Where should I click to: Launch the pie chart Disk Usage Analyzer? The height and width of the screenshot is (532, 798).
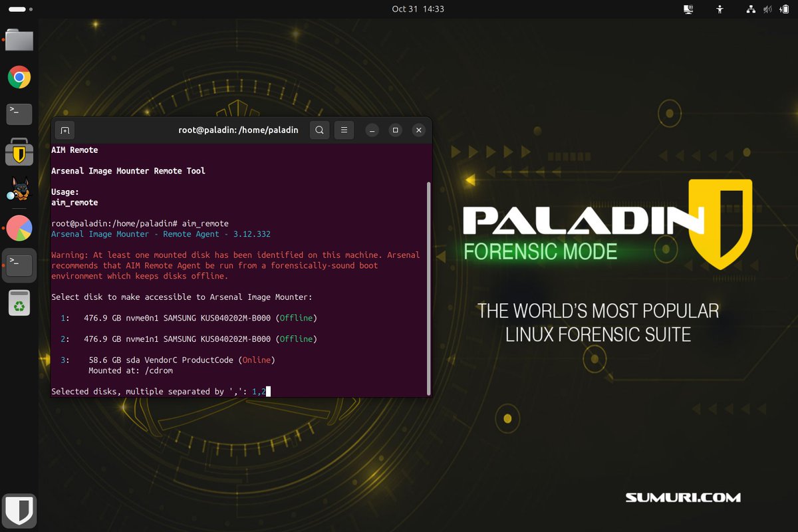pyautogui.click(x=19, y=227)
